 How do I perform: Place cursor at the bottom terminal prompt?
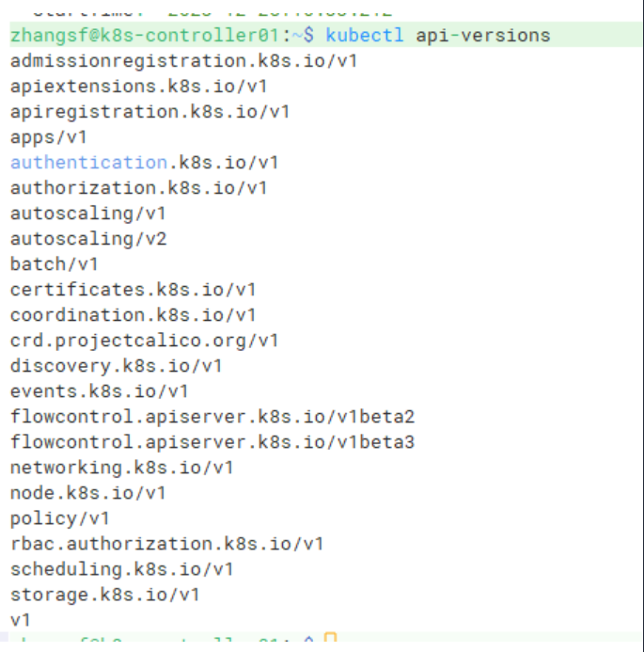point(329,644)
